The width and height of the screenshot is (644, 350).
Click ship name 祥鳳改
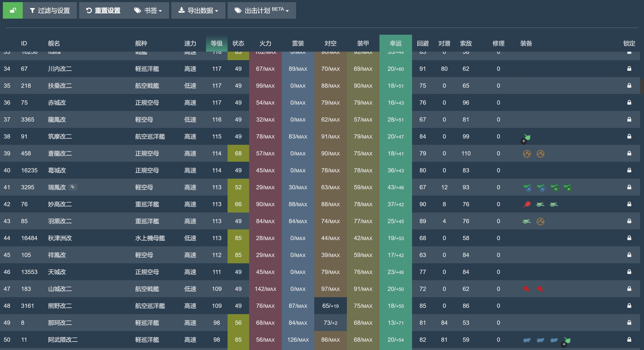coord(57,255)
